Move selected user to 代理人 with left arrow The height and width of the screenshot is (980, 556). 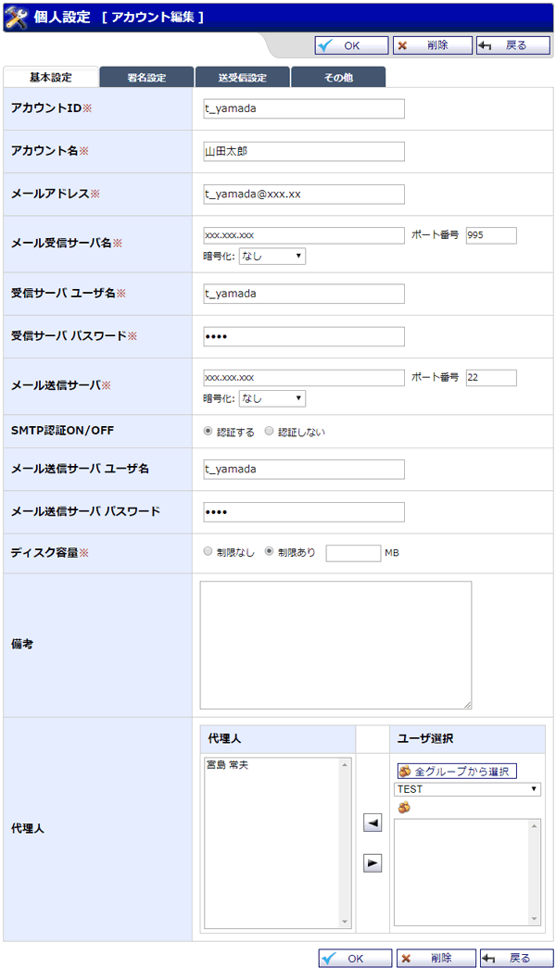[x=373, y=823]
